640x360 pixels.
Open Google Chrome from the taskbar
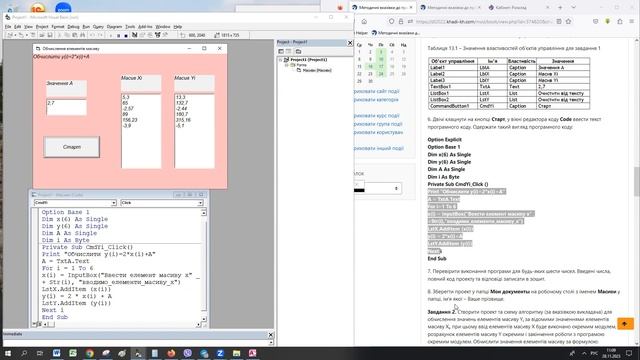pos(89,353)
